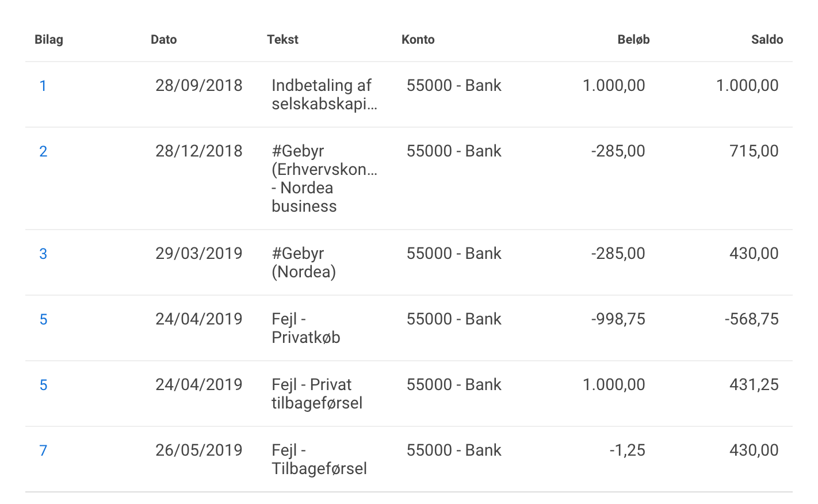Open bilag 5 link in the Privat tilbageførsel row
The height and width of the screenshot is (504, 818).
(43, 385)
